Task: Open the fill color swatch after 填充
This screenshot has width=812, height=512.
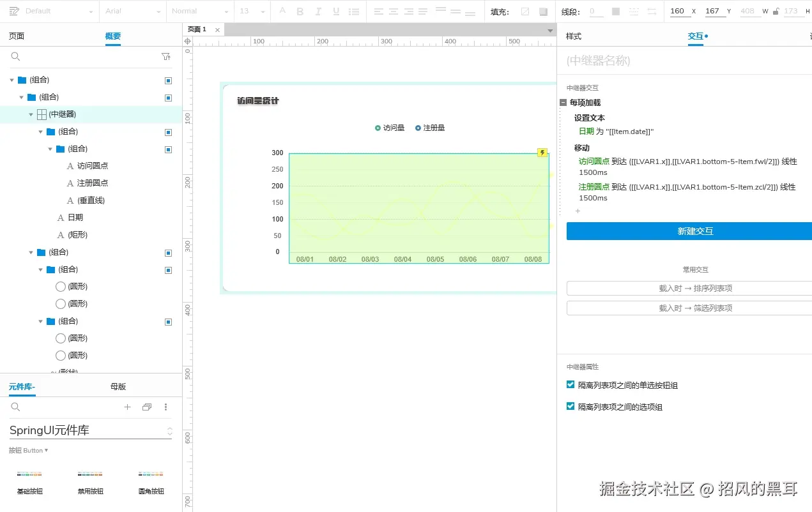Action: [525, 11]
